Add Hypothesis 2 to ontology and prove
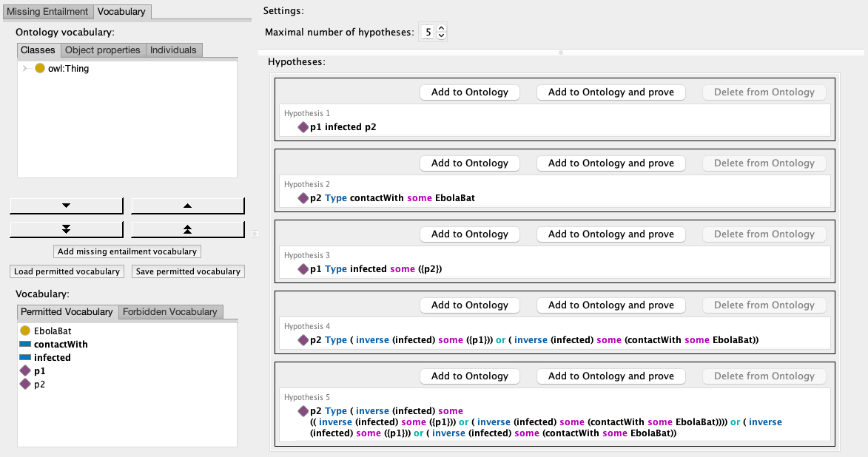The height and width of the screenshot is (457, 868). click(610, 163)
